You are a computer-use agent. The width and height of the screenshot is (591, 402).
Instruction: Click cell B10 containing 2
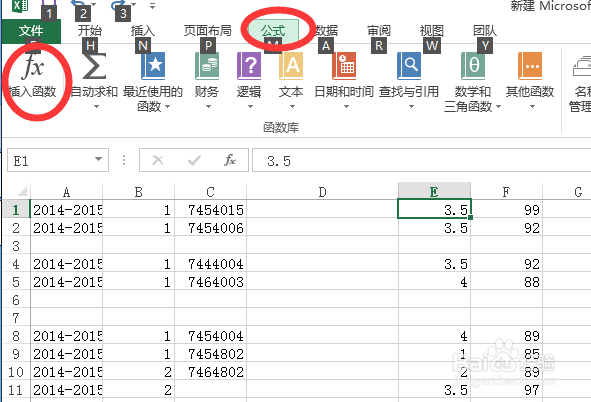click(138, 372)
